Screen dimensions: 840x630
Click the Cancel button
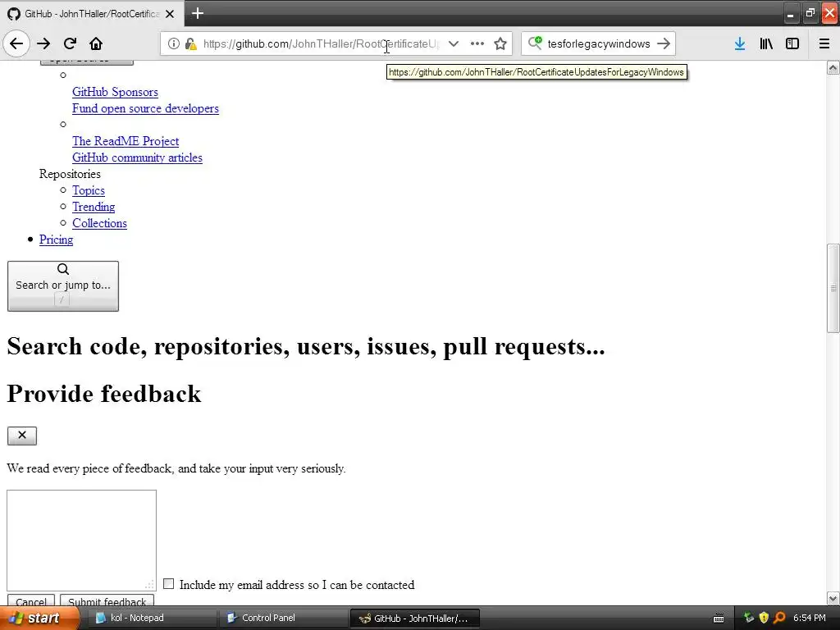tap(30, 601)
